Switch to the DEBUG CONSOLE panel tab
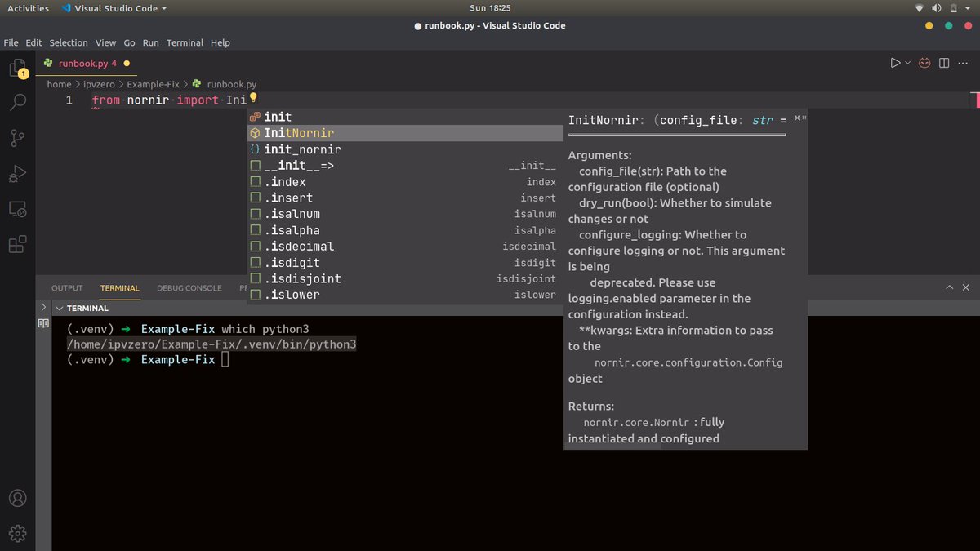980x551 pixels. point(189,288)
